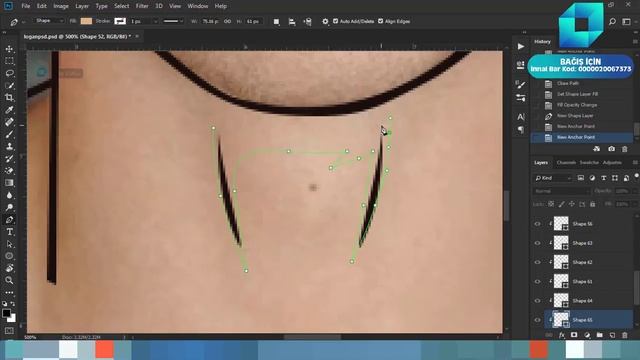
Task: Select the Eraser tool
Action: [9, 171]
